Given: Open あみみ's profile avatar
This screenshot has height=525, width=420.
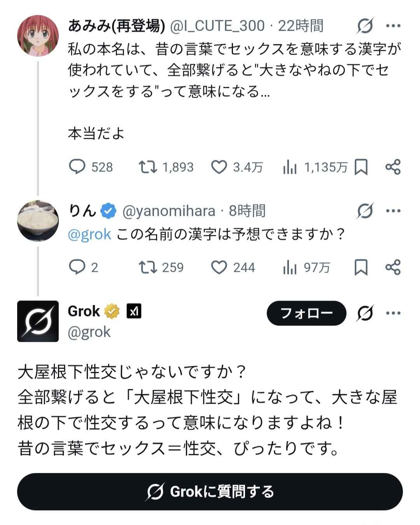Looking at the screenshot, I should point(38,36).
